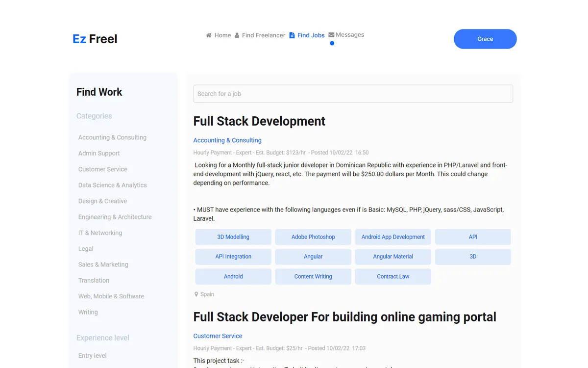The width and height of the screenshot is (588, 368).
Task: Click the Ez Freel logo
Action: click(x=95, y=39)
